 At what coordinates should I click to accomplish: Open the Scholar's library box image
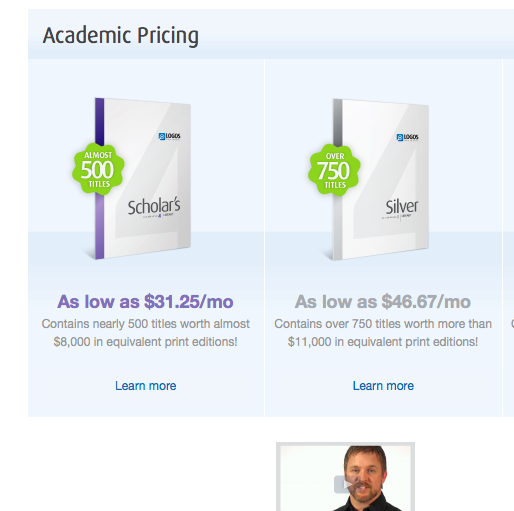[143, 178]
